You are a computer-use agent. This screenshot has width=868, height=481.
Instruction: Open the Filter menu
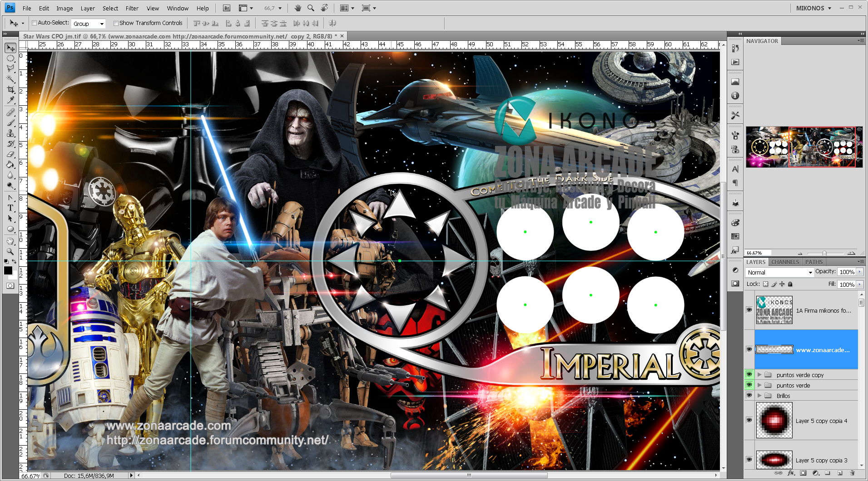132,8
